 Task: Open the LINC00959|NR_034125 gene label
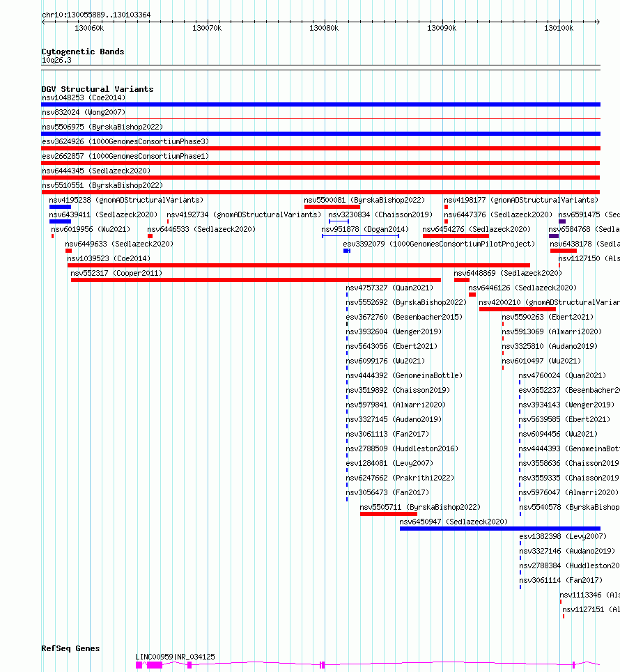(175, 657)
